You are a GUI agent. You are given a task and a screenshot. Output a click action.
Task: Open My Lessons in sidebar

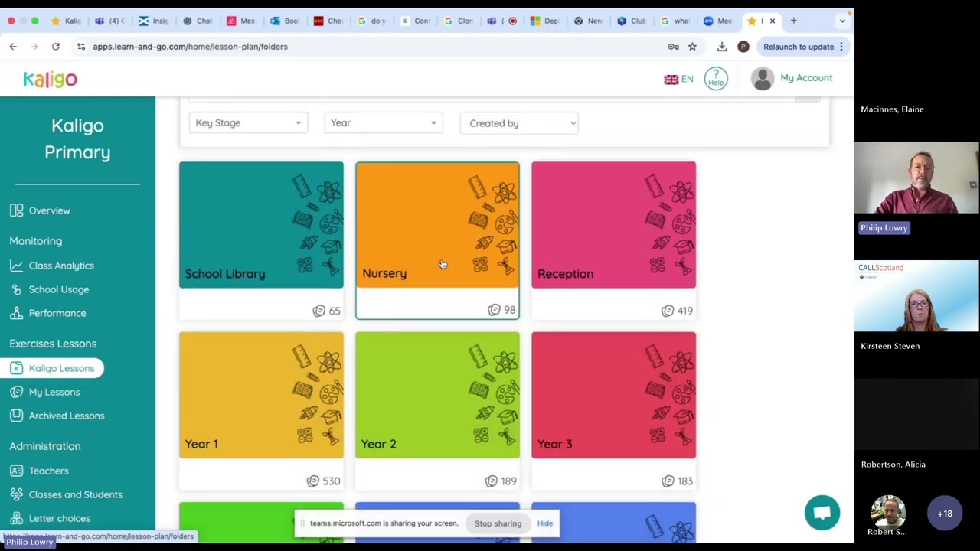(x=45, y=392)
